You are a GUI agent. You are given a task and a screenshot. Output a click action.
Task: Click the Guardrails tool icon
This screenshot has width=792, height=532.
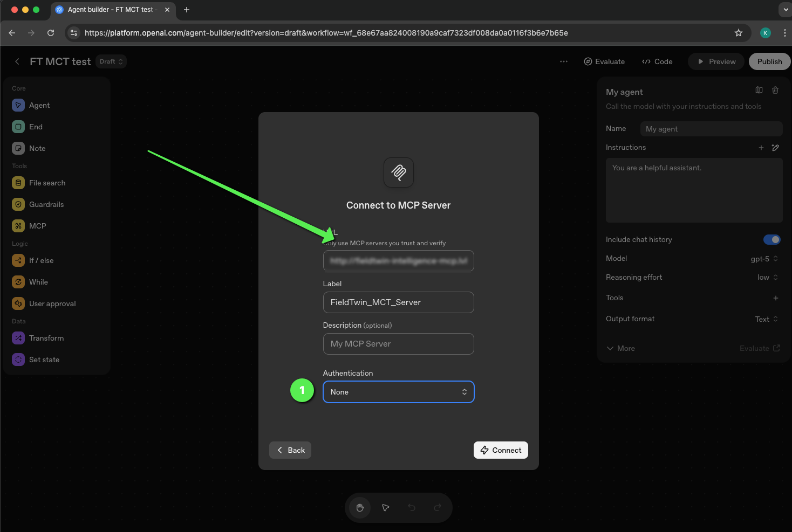(18, 204)
